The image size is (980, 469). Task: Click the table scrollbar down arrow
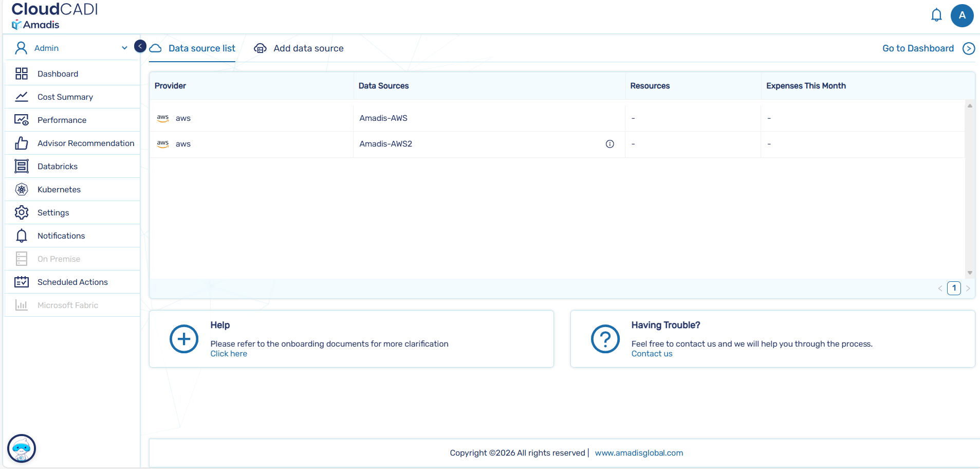click(x=970, y=273)
